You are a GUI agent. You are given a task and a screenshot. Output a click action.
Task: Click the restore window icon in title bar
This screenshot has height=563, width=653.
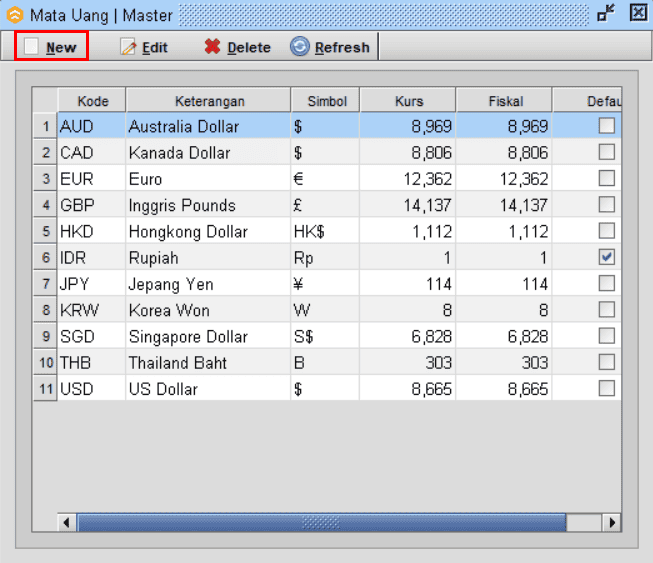606,13
